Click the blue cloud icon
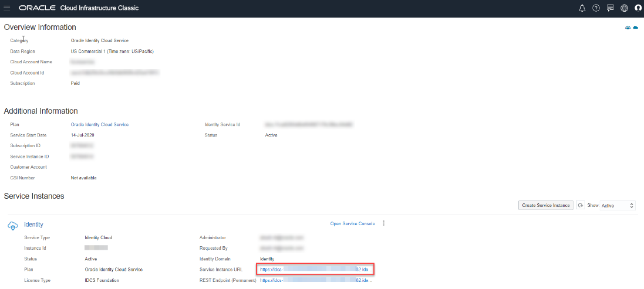 [636, 28]
